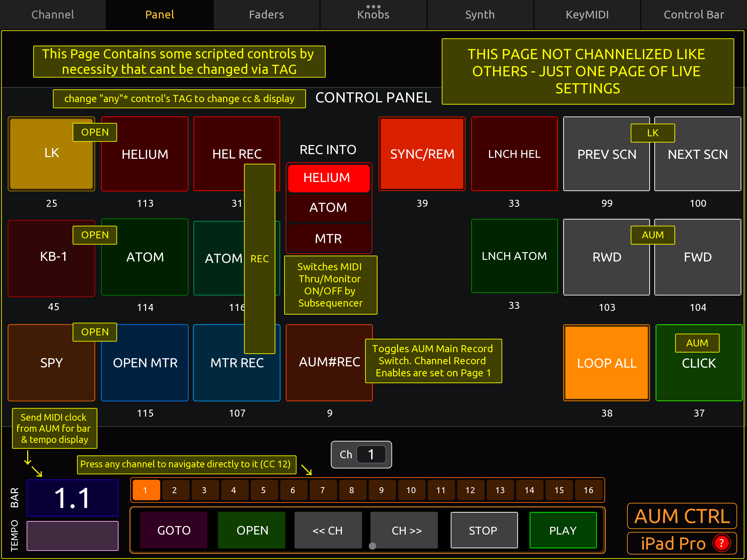The image size is (747, 560).
Task: Select HELIUM in REC INTO list
Action: coord(328,178)
